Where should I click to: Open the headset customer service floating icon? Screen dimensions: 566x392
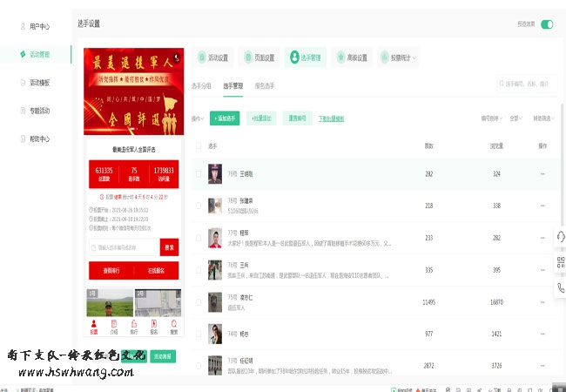pos(561,237)
